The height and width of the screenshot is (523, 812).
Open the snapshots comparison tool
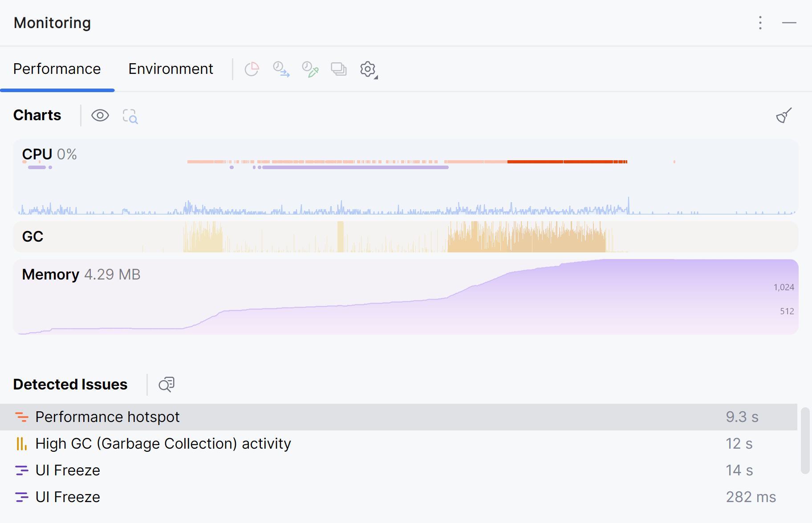339,69
